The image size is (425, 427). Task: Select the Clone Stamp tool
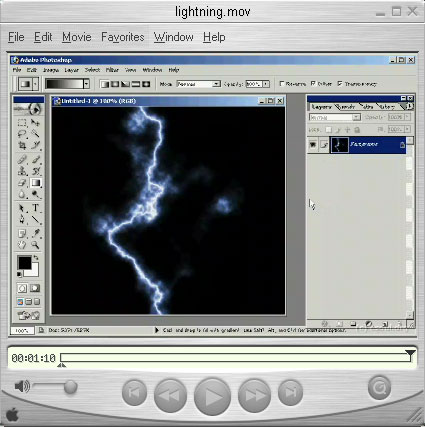click(x=22, y=171)
